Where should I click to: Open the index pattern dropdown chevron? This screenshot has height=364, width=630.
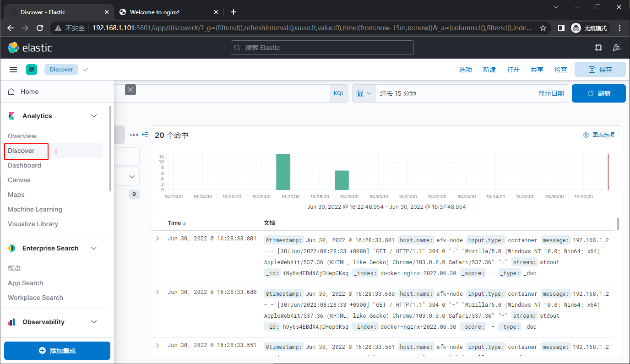tap(133, 176)
